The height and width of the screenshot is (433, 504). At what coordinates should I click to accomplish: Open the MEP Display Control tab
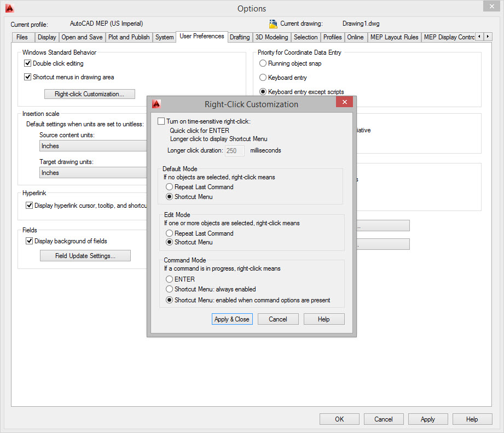click(x=449, y=37)
